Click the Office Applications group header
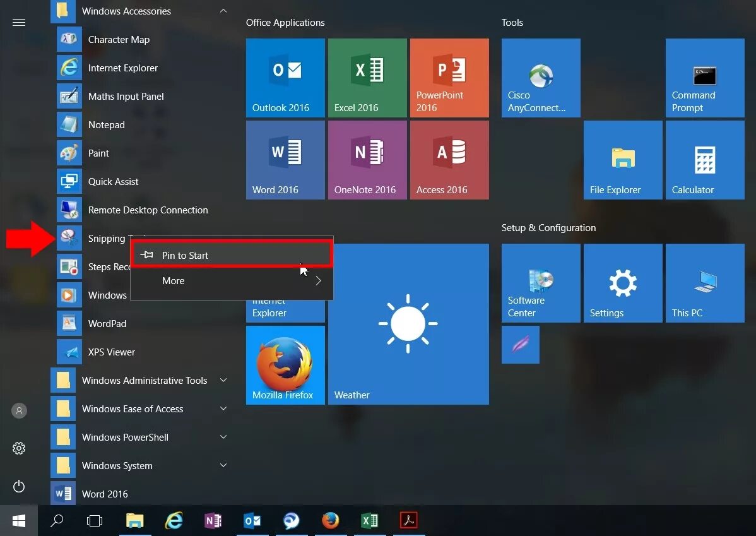756x536 pixels. pos(285,23)
